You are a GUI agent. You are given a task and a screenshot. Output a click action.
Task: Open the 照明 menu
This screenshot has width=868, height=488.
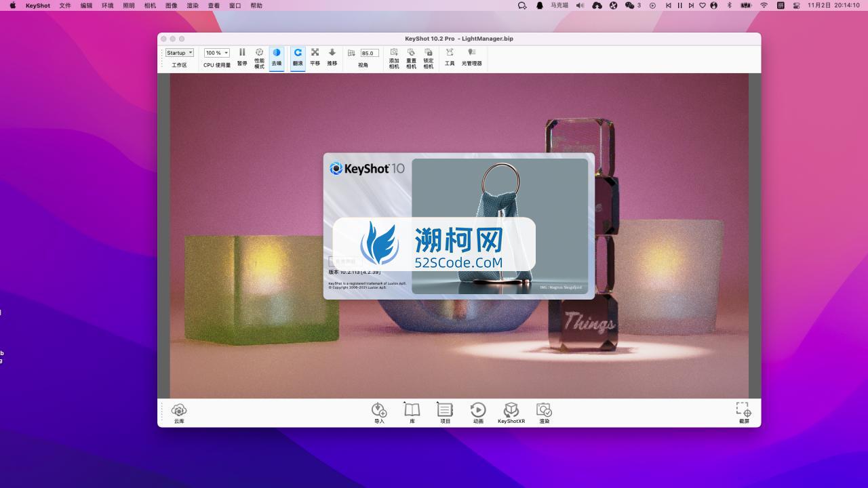coord(129,5)
